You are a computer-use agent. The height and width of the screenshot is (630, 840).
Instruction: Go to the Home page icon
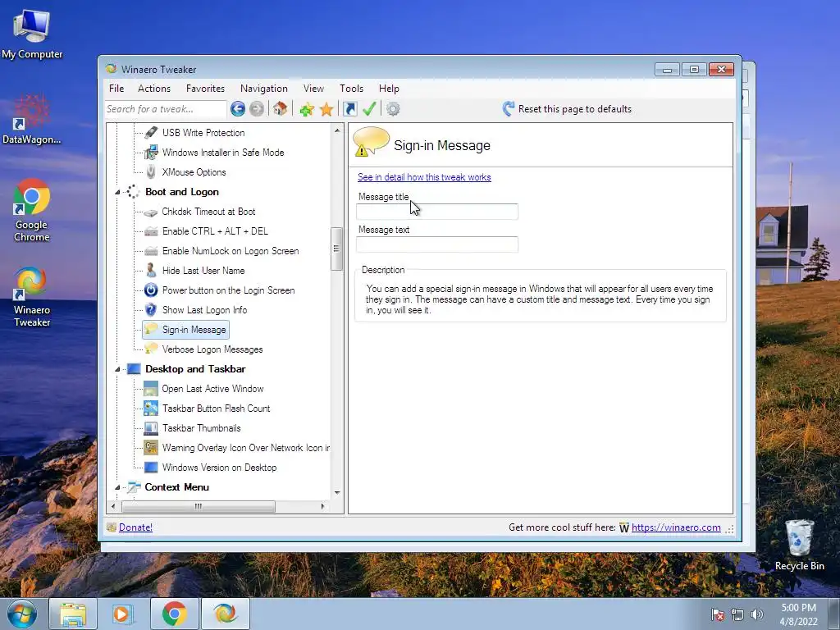click(280, 109)
